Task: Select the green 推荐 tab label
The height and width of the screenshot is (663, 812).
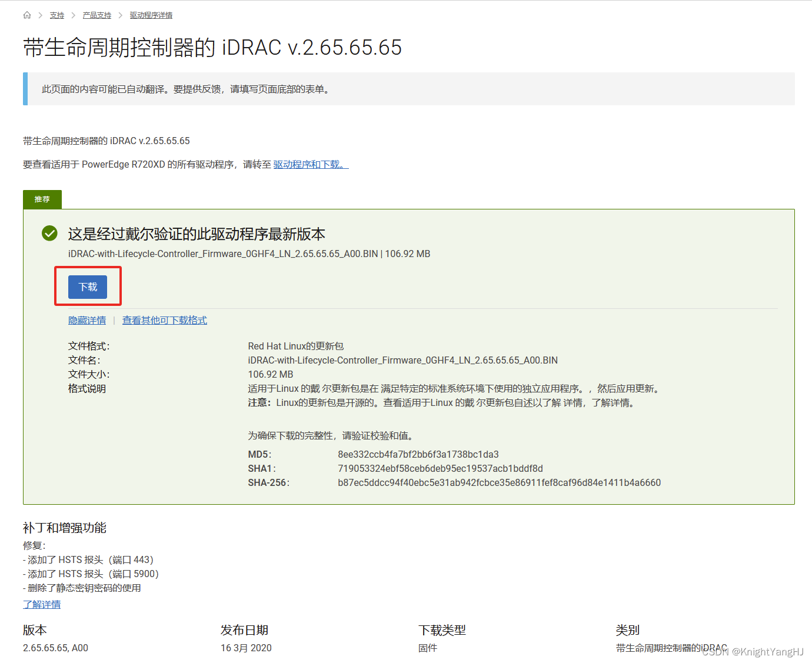Action: pos(42,199)
